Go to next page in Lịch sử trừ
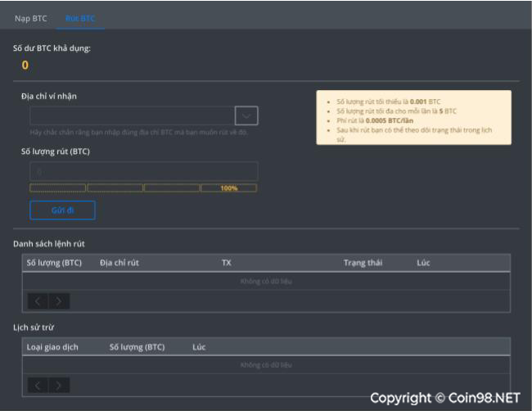This screenshot has height=411, width=532. (x=59, y=385)
